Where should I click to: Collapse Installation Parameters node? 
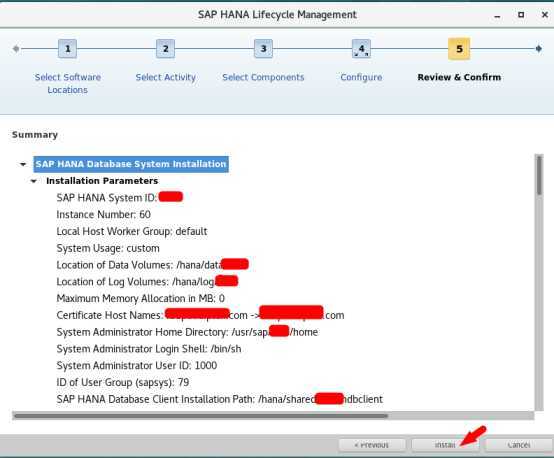click(x=34, y=181)
